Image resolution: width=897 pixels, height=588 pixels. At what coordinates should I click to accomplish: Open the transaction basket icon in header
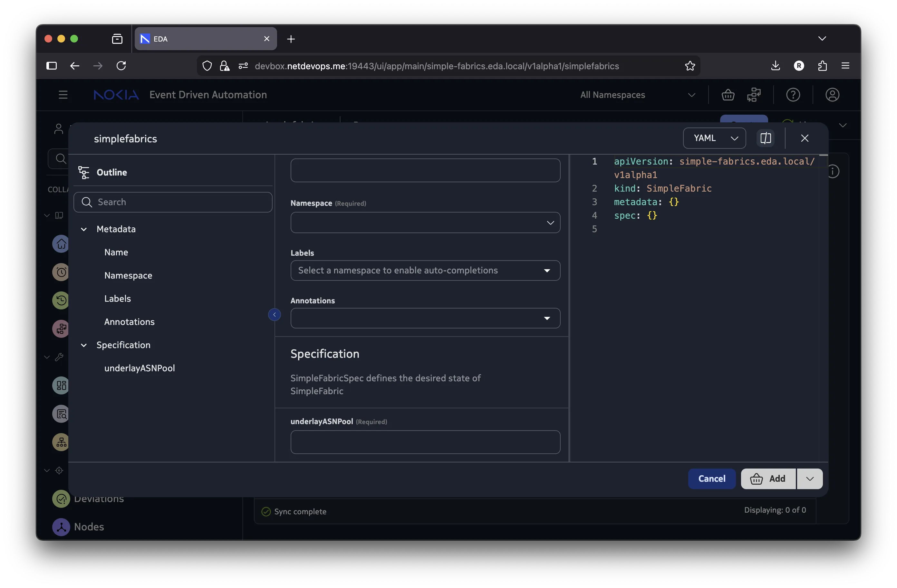pos(728,95)
